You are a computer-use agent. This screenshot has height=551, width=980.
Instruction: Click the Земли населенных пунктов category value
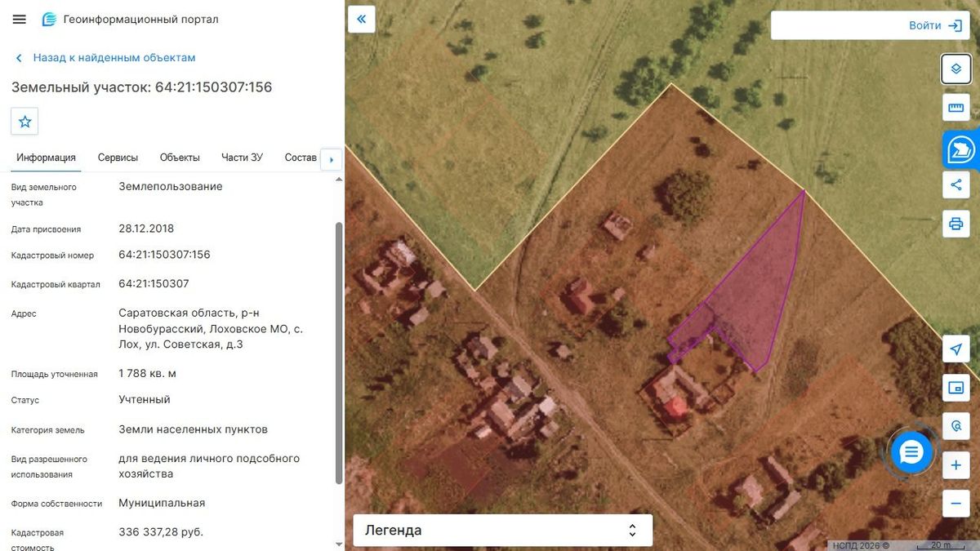(193, 429)
